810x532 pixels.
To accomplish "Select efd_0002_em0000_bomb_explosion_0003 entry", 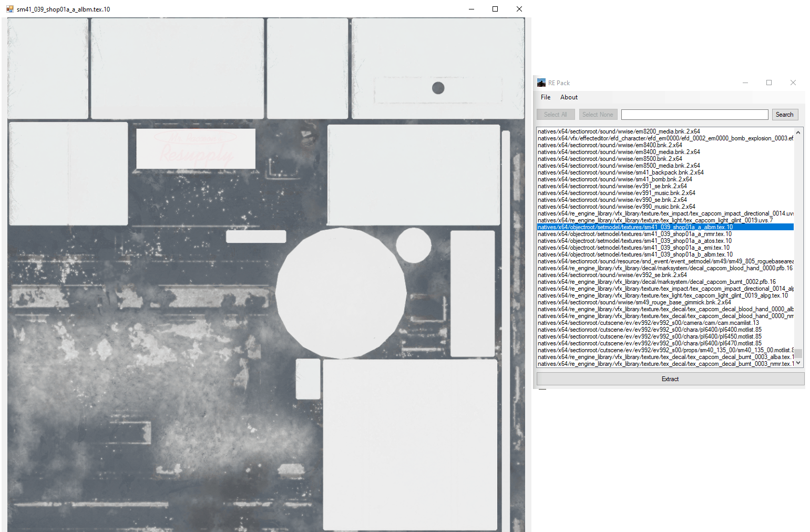I will pyautogui.click(x=665, y=138).
